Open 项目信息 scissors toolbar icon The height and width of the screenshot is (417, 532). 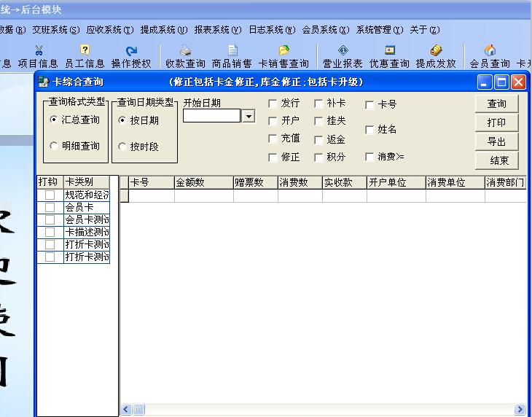click(39, 50)
